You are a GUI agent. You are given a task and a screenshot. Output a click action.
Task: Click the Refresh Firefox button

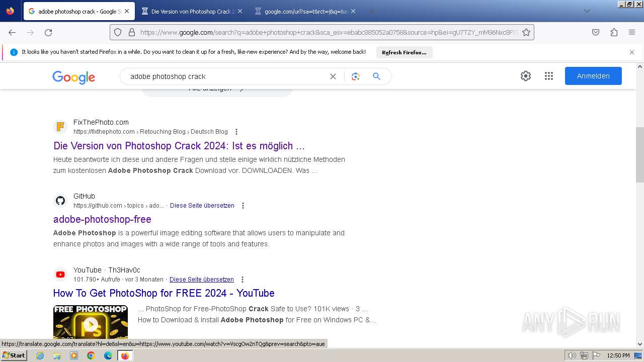pos(404,52)
